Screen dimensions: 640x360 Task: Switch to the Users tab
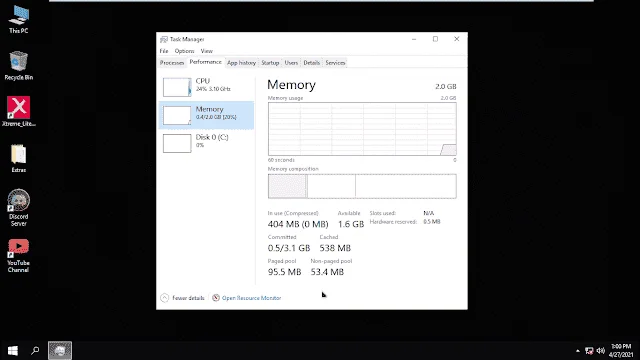tap(291, 63)
